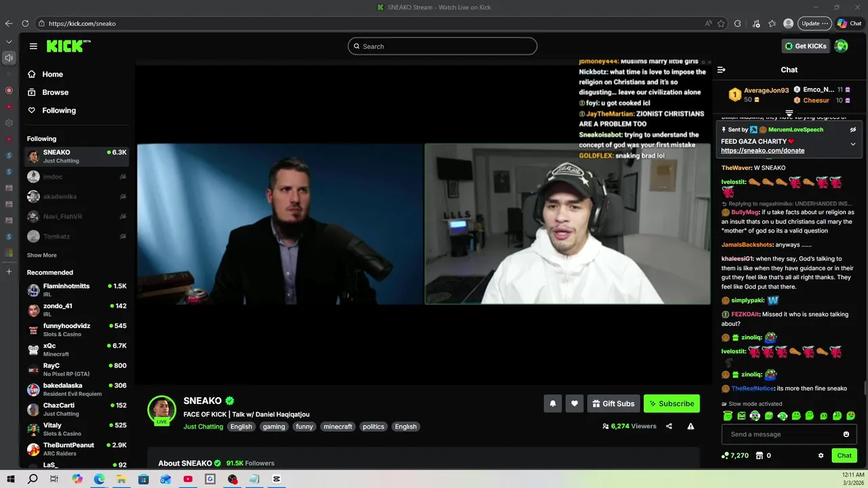Click the Gift Subs button
This screenshot has height=488, width=868.
(x=613, y=403)
